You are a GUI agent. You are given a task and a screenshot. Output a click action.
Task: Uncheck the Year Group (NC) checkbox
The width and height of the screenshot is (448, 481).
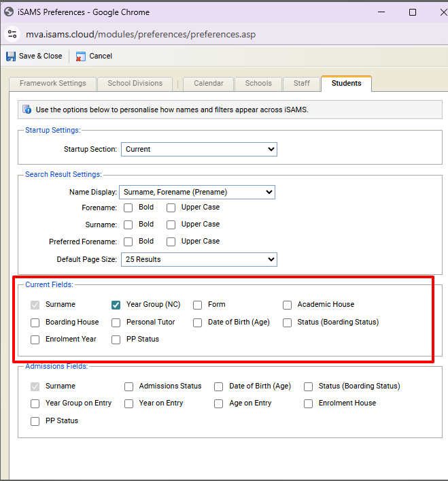pos(116,305)
